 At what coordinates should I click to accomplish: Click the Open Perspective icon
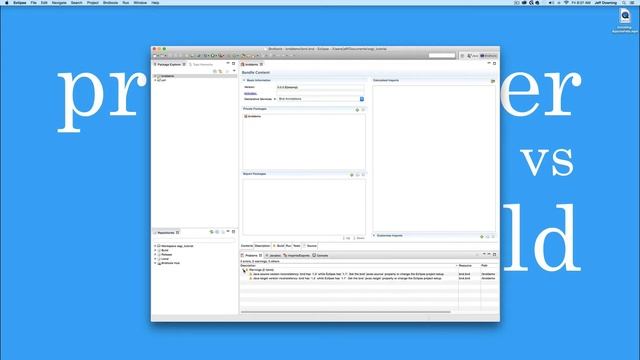coord(462,56)
